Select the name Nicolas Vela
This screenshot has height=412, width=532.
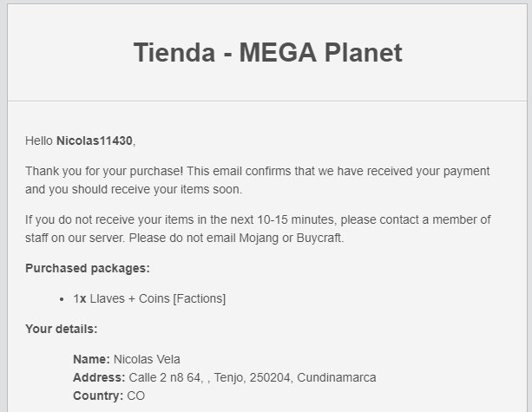tap(147, 359)
